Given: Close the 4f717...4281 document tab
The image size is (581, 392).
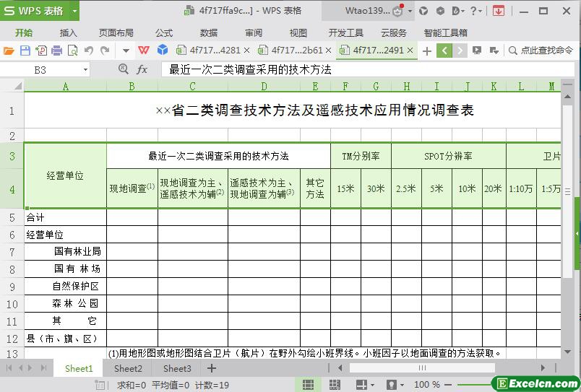Looking at the screenshot, I should pos(246,50).
